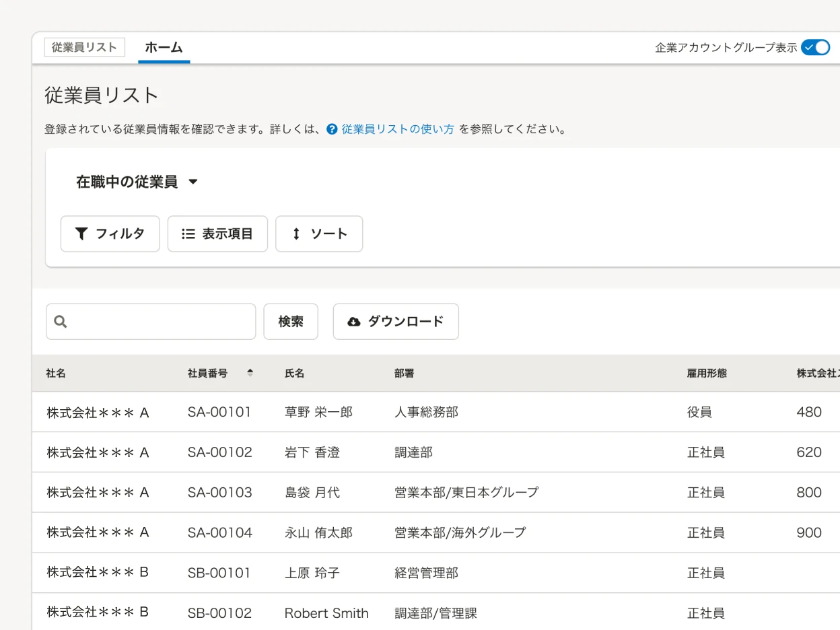The width and height of the screenshot is (840, 630).
Task: Focus the employee search input field
Action: pyautogui.click(x=151, y=322)
